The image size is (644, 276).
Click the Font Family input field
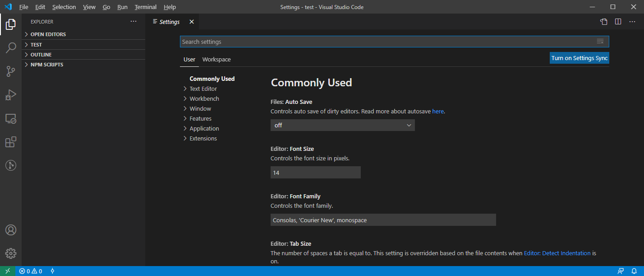[x=383, y=220]
